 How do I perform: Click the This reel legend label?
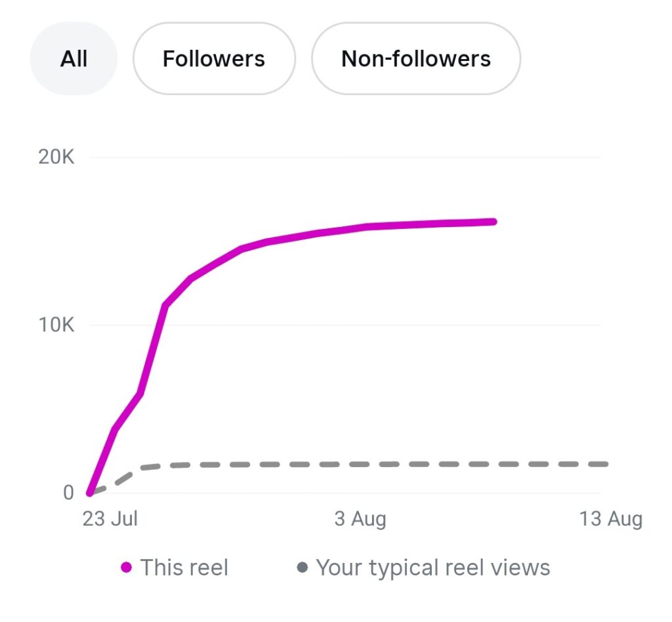point(184,568)
